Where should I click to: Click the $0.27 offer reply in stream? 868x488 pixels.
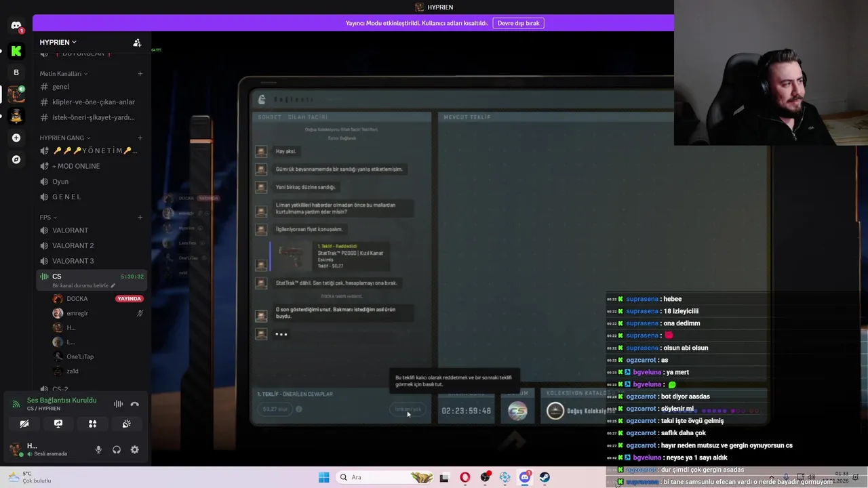coord(275,409)
